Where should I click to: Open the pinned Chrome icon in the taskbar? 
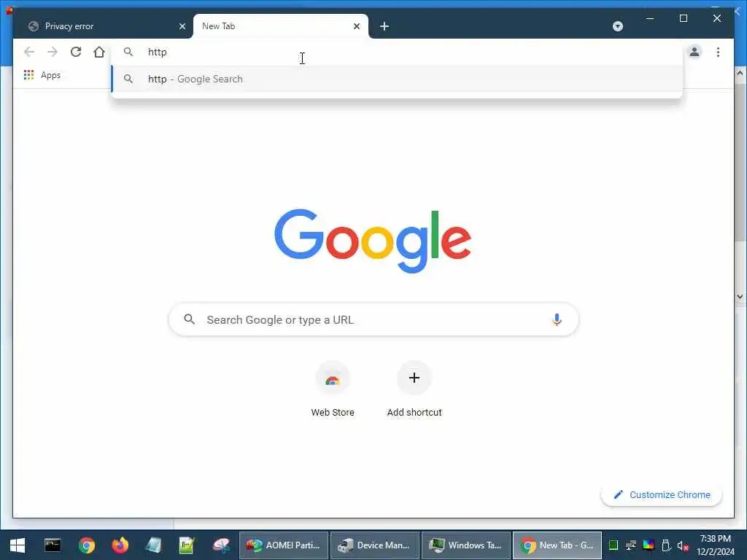pos(87,545)
